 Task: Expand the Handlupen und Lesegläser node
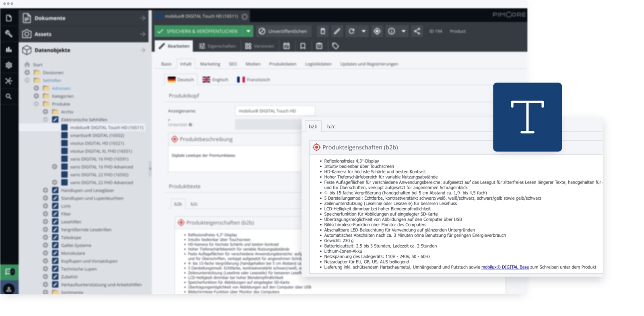[x=45, y=190]
